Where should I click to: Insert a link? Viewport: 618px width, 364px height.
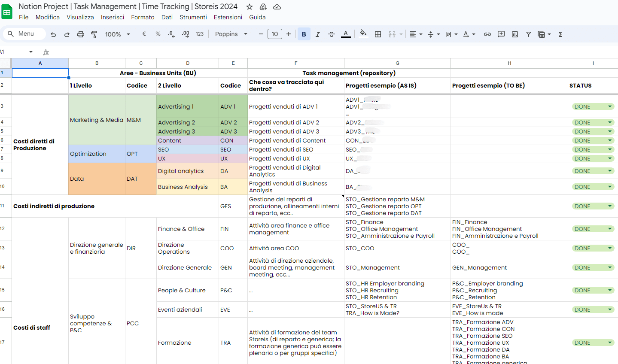click(487, 34)
